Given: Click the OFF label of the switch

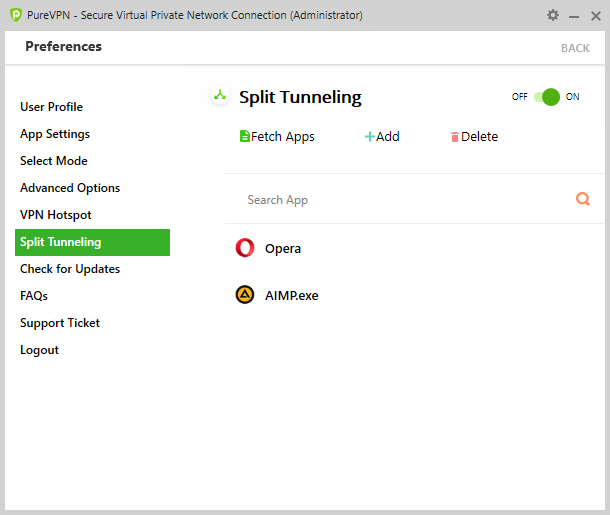Looking at the screenshot, I should (x=519, y=97).
